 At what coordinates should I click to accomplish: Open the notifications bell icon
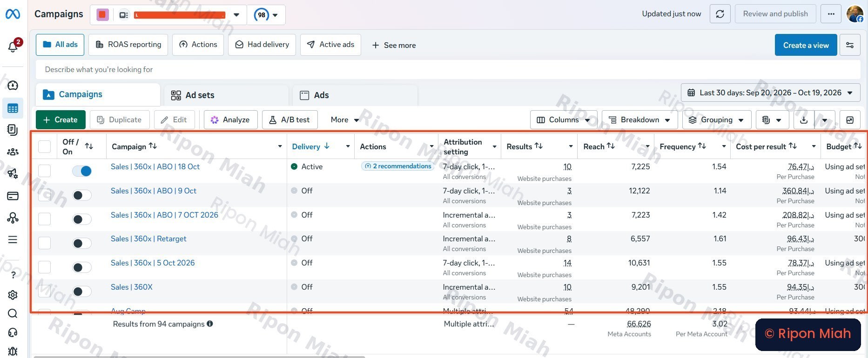pos(13,46)
